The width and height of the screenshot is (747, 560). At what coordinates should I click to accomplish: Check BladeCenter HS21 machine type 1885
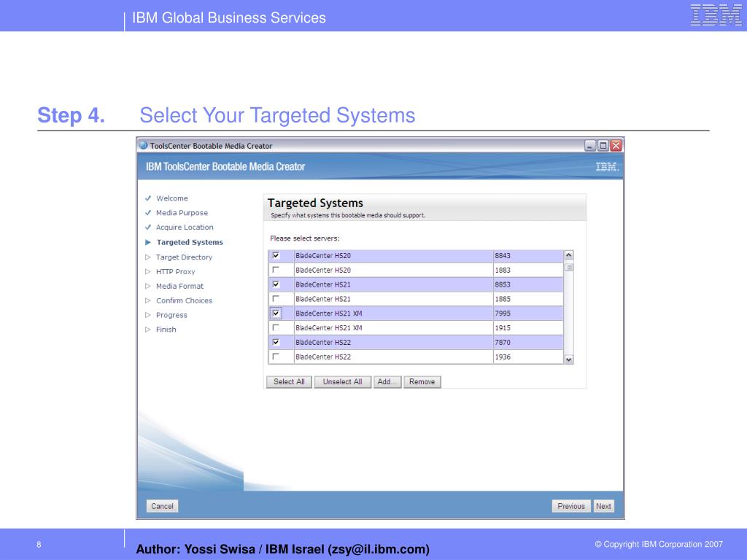(276, 299)
